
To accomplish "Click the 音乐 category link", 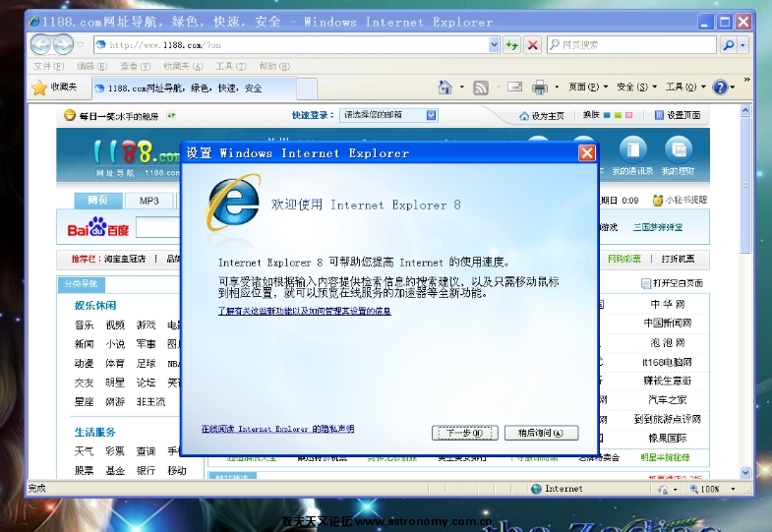I will coord(84,325).
